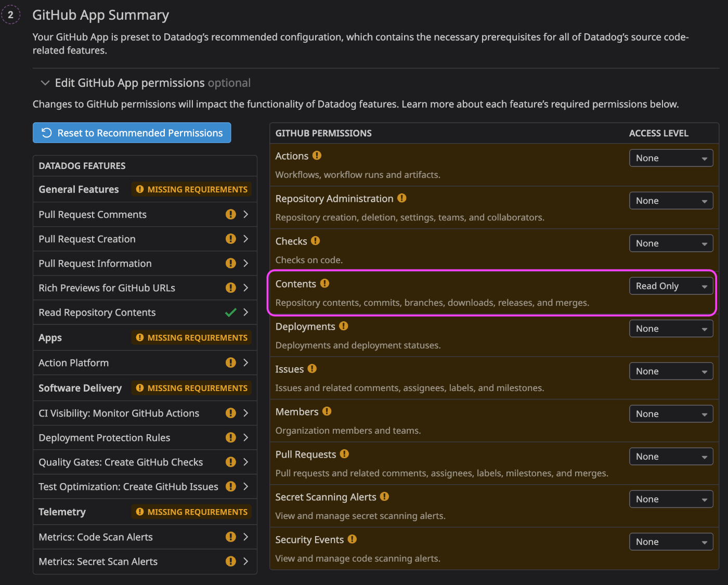
Task: Expand Action Platform chevron
Action: (x=246, y=362)
